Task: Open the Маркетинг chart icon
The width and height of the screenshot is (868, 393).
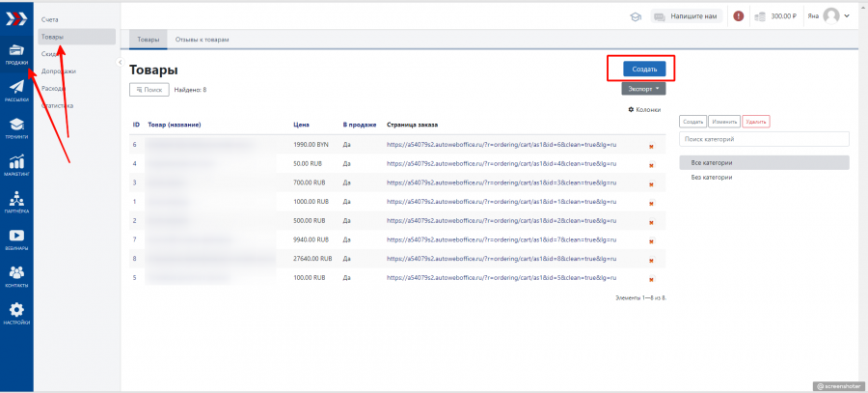Action: (x=16, y=164)
